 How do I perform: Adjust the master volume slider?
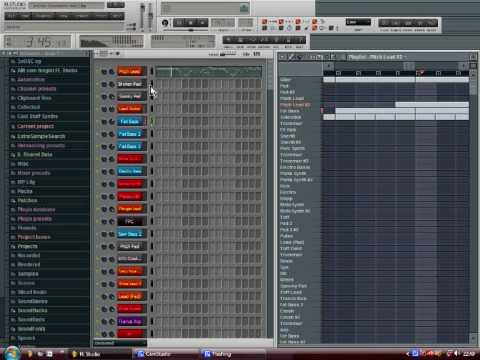(143, 17)
